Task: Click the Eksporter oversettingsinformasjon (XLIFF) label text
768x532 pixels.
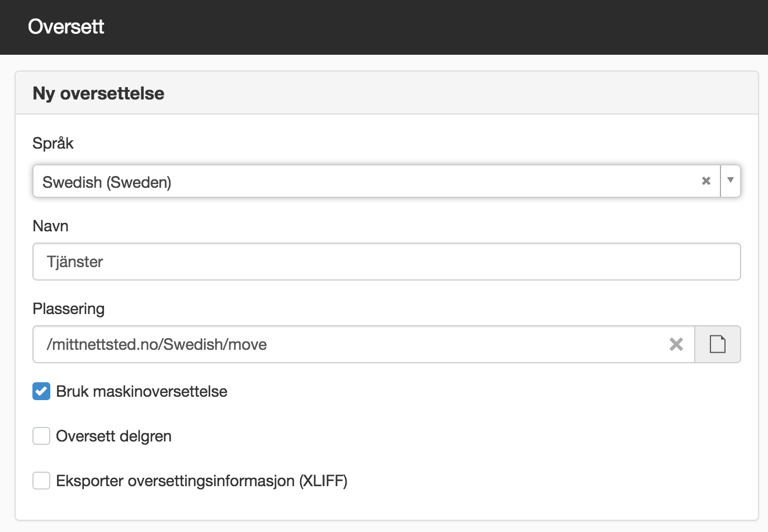Action: click(202, 481)
